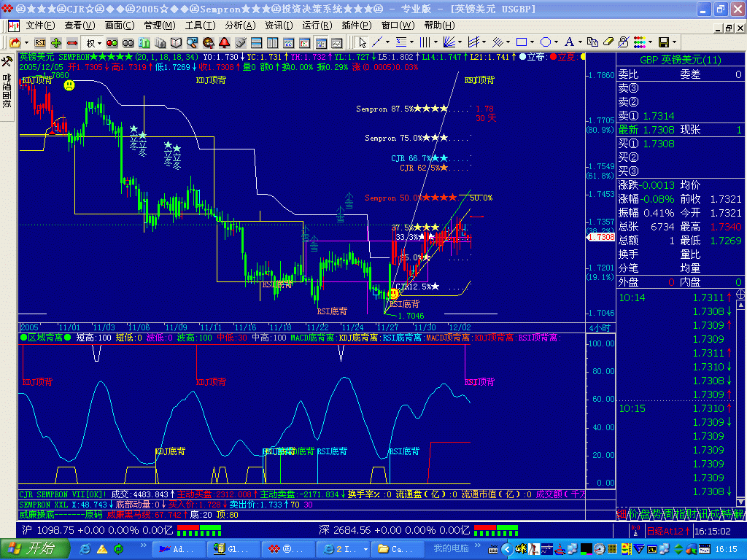
Task: Click the 我的电脑 taskbar item
Action: (451, 548)
